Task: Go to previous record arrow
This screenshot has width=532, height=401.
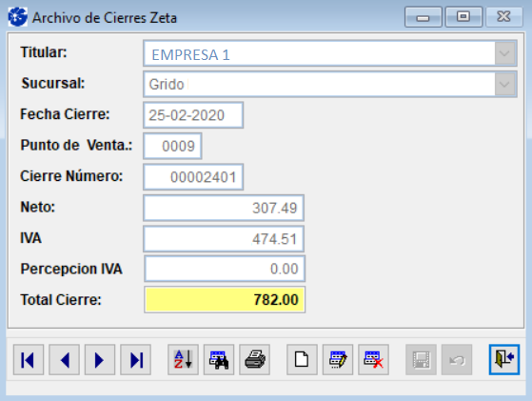Action: pos(64,360)
